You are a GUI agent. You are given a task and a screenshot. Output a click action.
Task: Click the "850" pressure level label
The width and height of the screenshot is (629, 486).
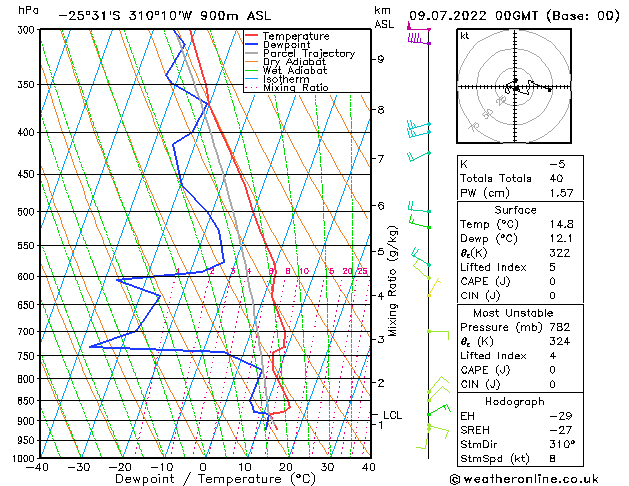pyautogui.click(x=28, y=401)
